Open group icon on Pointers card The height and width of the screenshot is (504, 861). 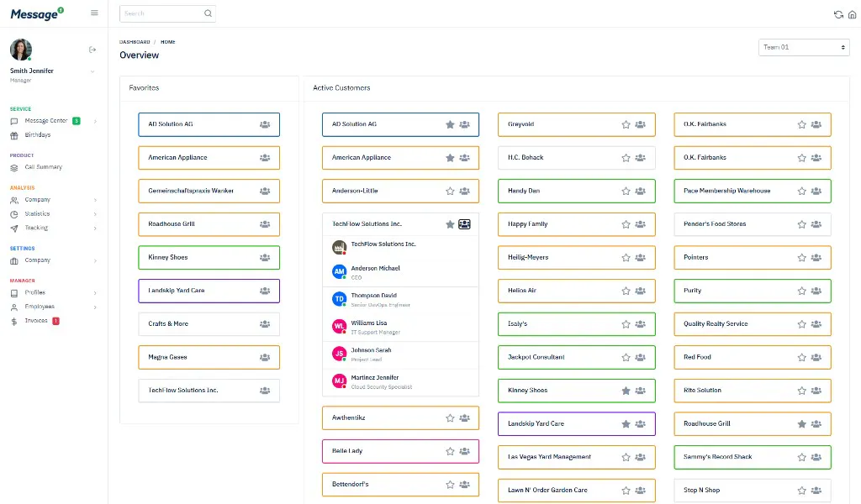click(x=816, y=258)
